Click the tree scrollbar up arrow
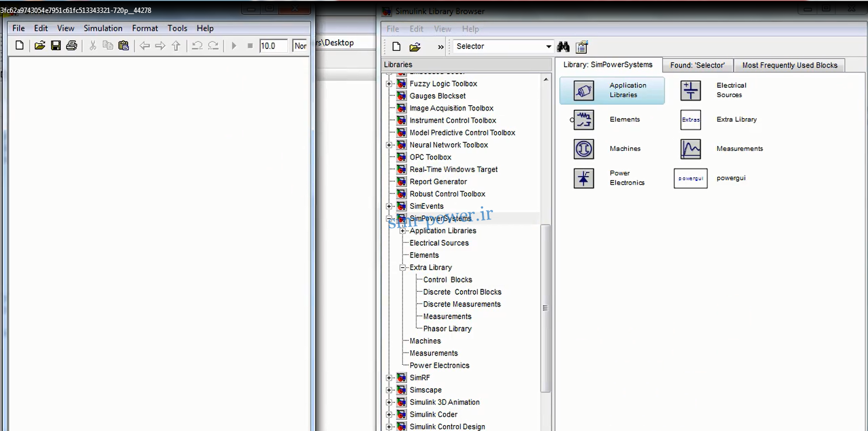The width and height of the screenshot is (868, 431). pos(546,80)
